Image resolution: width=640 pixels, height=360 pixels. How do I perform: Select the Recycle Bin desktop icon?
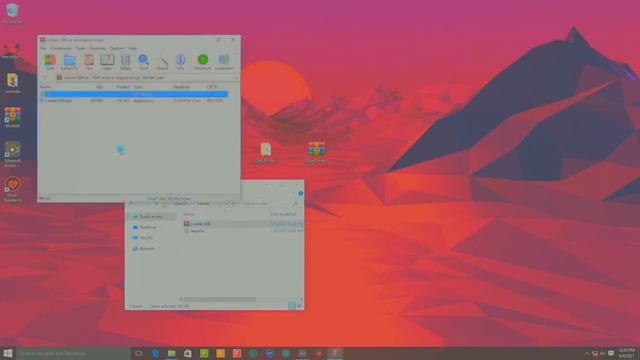coord(12,13)
